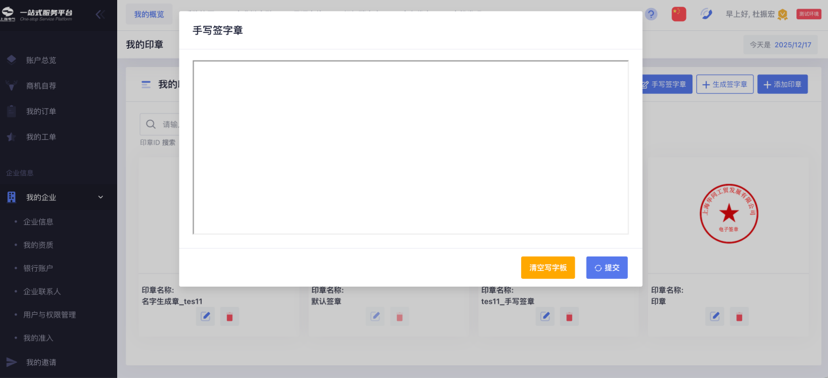Open 我的订单 in the sidebar
The image size is (828, 378).
(41, 111)
